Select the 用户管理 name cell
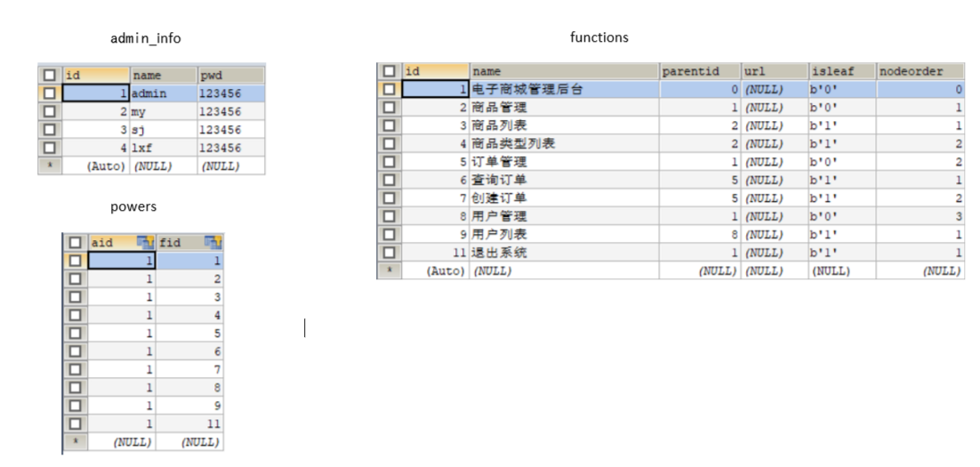Screen dimensions: 980x467 (565, 216)
